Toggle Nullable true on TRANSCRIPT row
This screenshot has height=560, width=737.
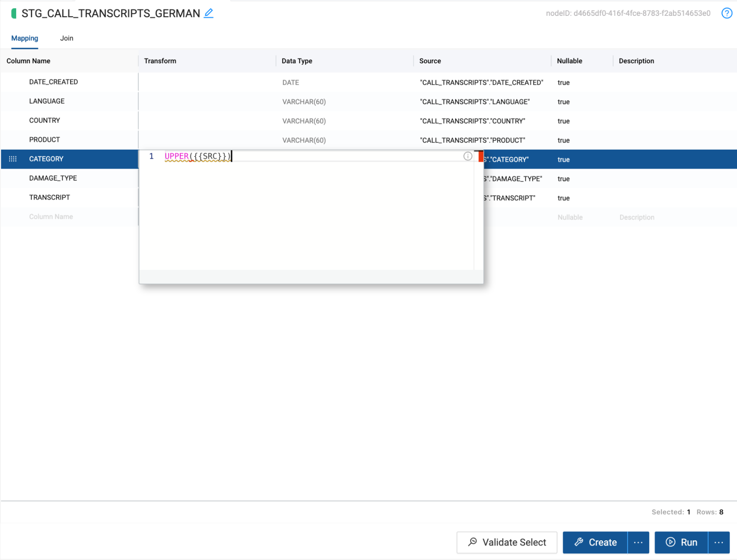563,198
